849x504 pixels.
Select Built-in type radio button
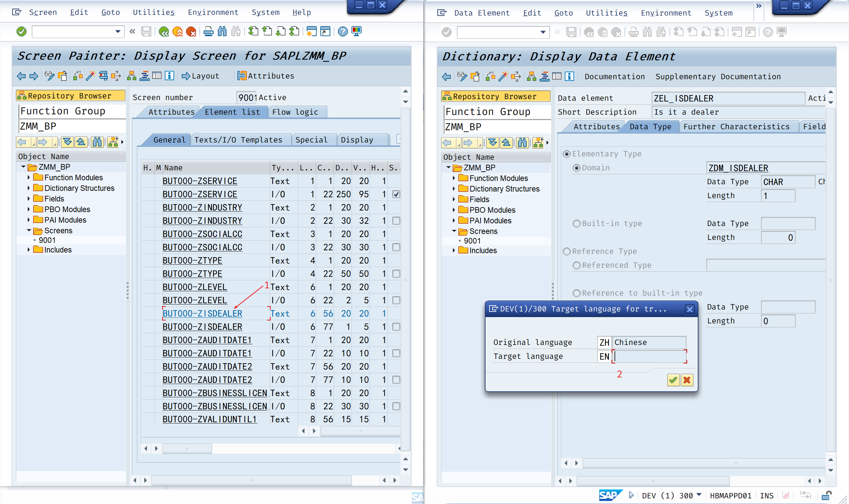[576, 223]
